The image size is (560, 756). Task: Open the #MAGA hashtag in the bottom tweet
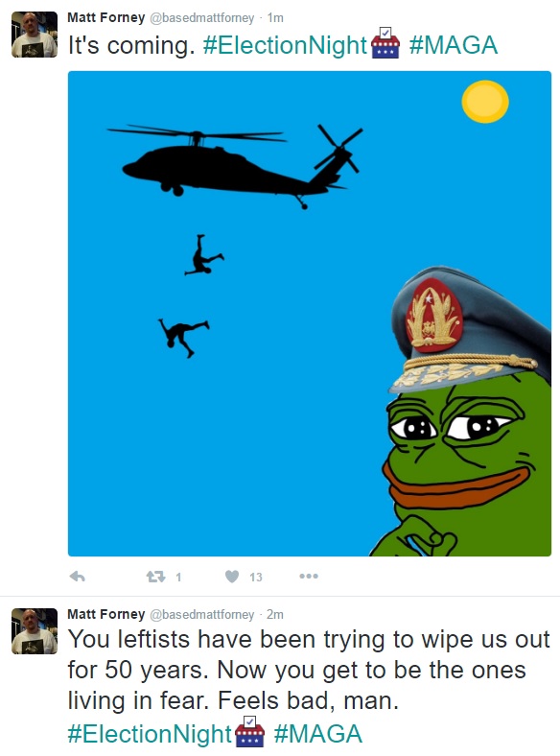point(318,734)
